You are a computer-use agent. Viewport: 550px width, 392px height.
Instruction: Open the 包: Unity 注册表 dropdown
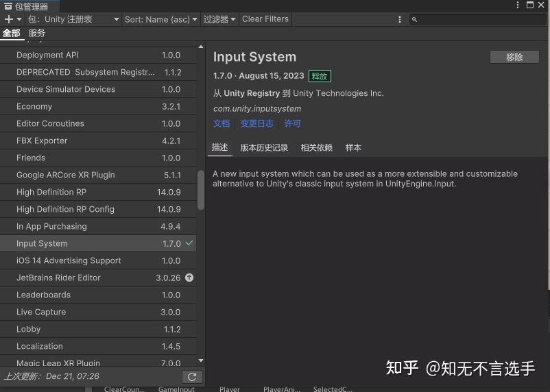(73, 19)
